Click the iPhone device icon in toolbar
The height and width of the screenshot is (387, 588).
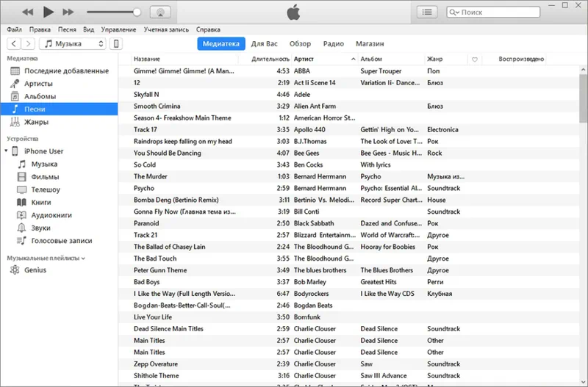(116, 44)
